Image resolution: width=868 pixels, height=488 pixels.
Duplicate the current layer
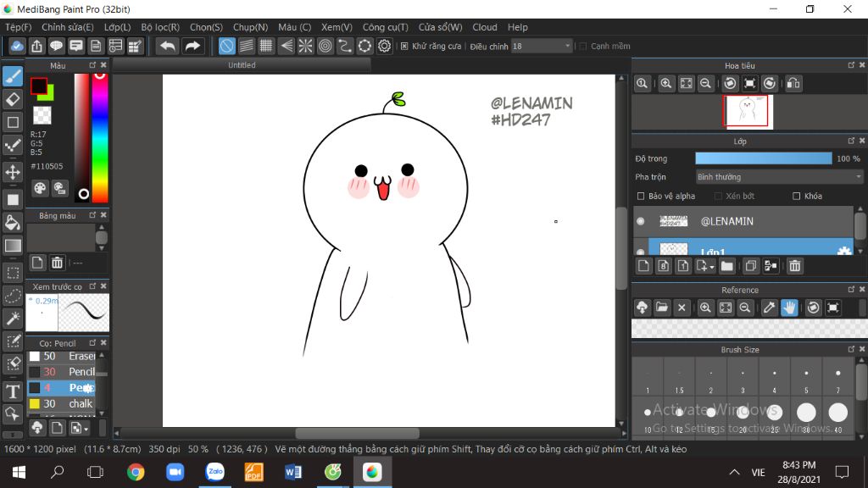751,266
